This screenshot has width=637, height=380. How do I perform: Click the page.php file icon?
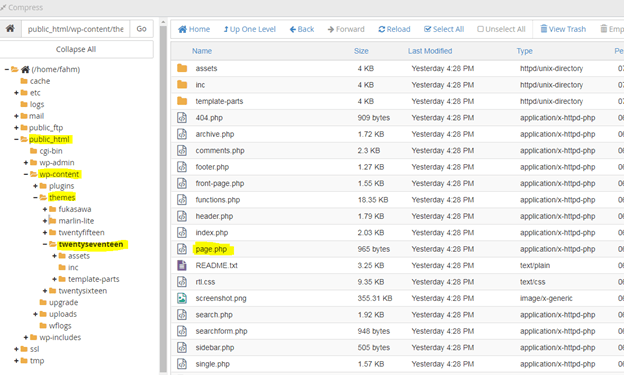(x=182, y=249)
